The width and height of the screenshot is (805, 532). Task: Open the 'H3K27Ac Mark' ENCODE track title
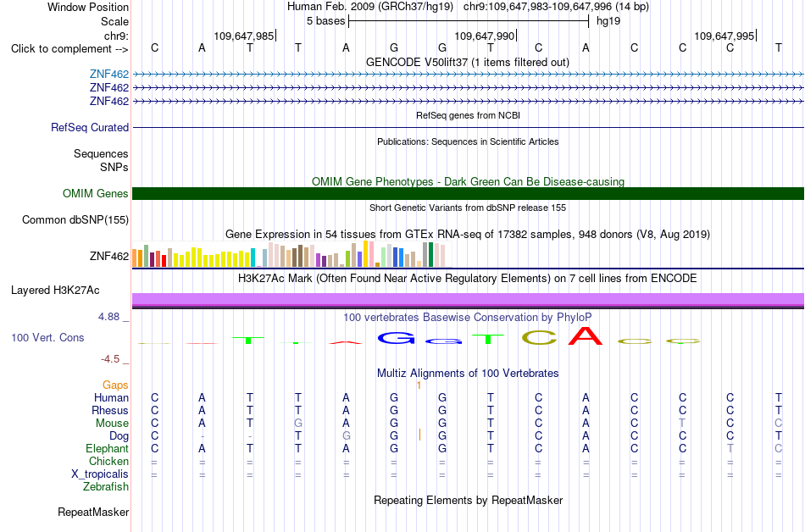point(468,278)
